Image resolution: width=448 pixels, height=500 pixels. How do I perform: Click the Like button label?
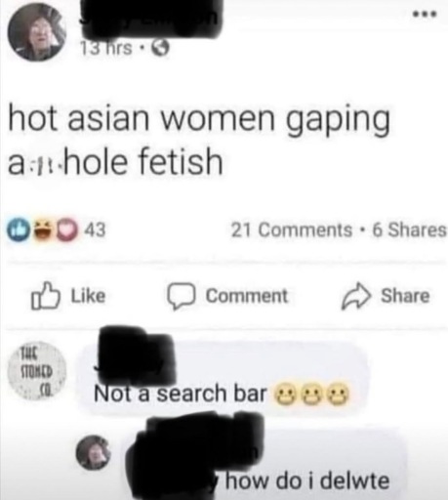pos(88,296)
